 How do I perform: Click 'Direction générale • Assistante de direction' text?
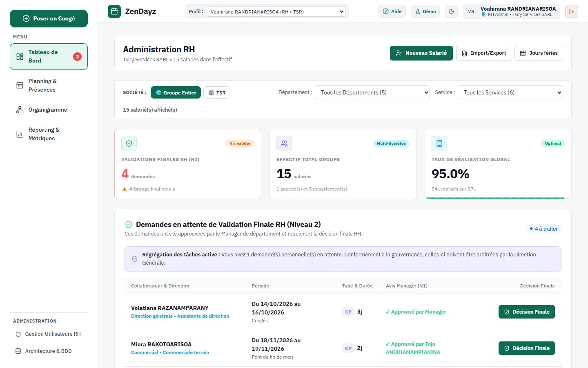point(180,316)
